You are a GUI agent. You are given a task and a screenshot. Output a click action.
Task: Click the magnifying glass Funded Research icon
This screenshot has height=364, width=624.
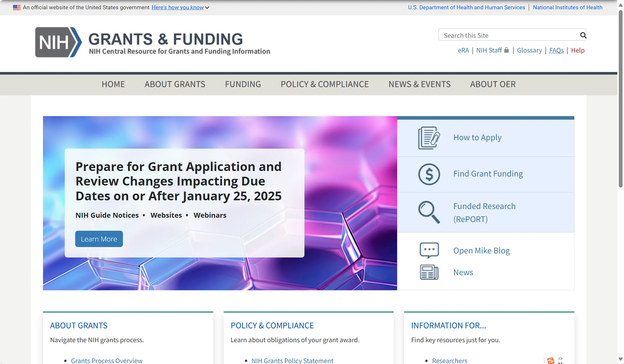pyautogui.click(x=429, y=212)
